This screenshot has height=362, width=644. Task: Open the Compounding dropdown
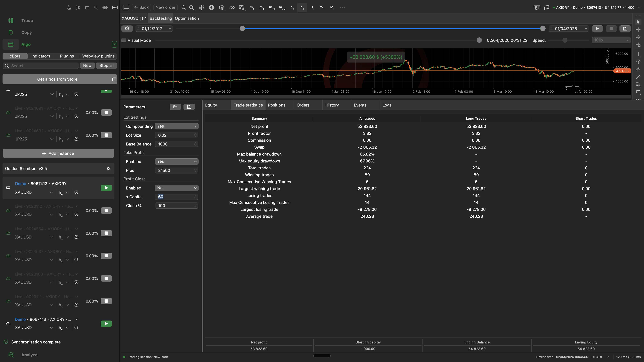coord(176,126)
